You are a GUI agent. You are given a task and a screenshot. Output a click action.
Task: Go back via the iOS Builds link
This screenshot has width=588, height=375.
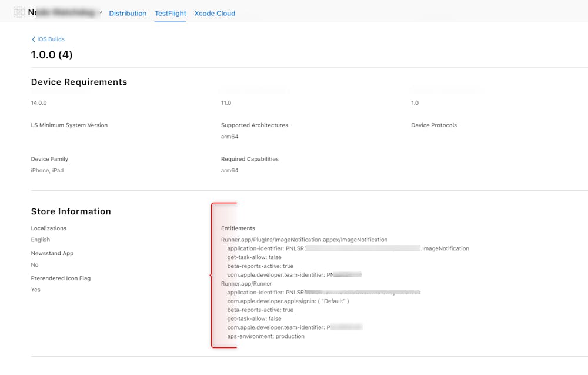(51, 39)
